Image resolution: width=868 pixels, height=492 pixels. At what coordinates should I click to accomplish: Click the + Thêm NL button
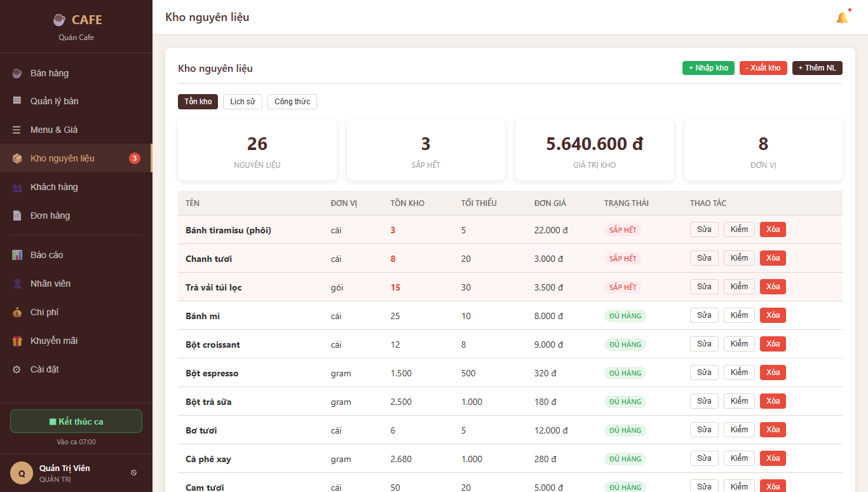[817, 68]
